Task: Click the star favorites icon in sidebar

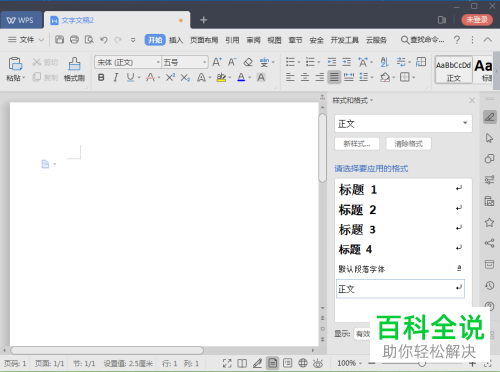Action: coord(489,222)
